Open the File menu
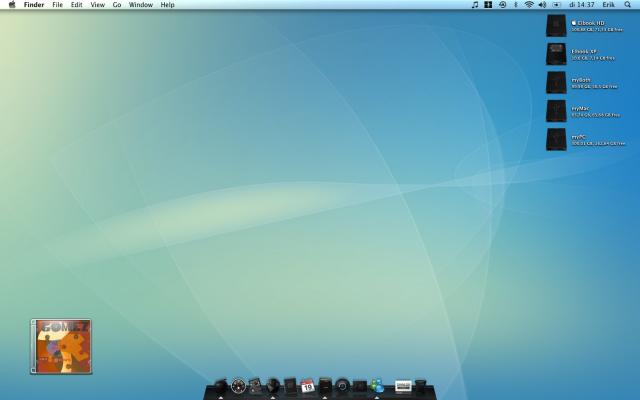 coord(58,5)
